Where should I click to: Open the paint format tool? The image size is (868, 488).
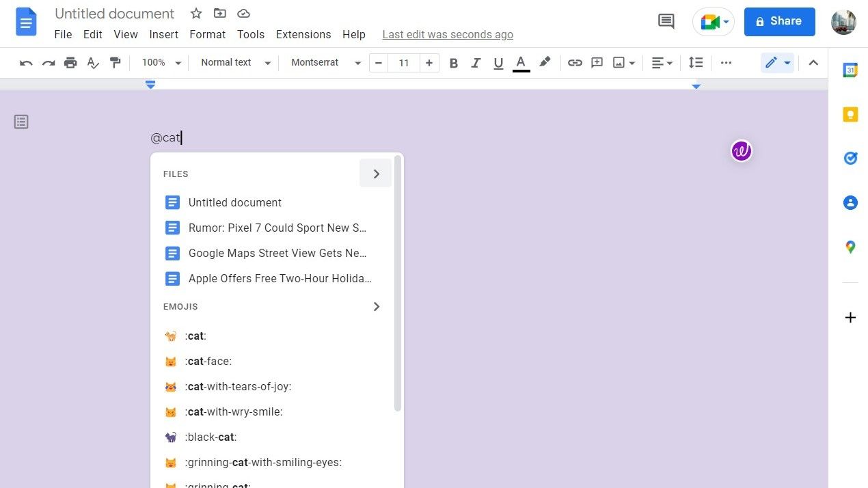pyautogui.click(x=115, y=62)
